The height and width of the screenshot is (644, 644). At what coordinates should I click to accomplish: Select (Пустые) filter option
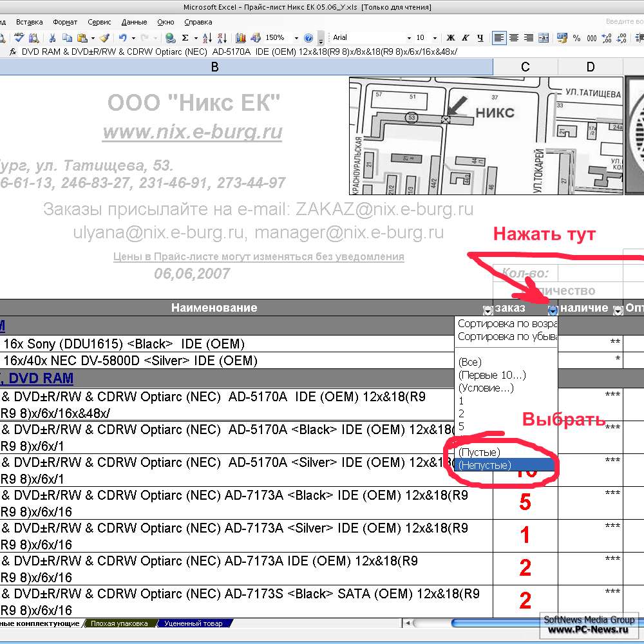[x=506, y=452]
